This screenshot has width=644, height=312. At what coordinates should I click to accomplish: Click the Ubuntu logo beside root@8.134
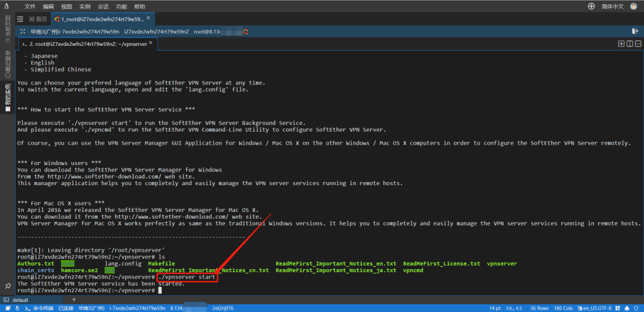[x=245, y=32]
